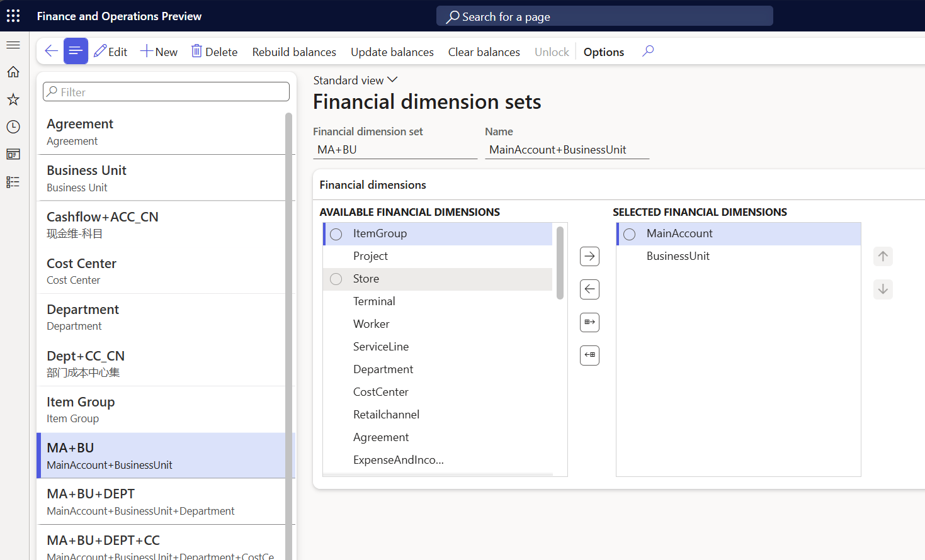
Task: Select the MainAccount radio button
Action: pos(629,233)
